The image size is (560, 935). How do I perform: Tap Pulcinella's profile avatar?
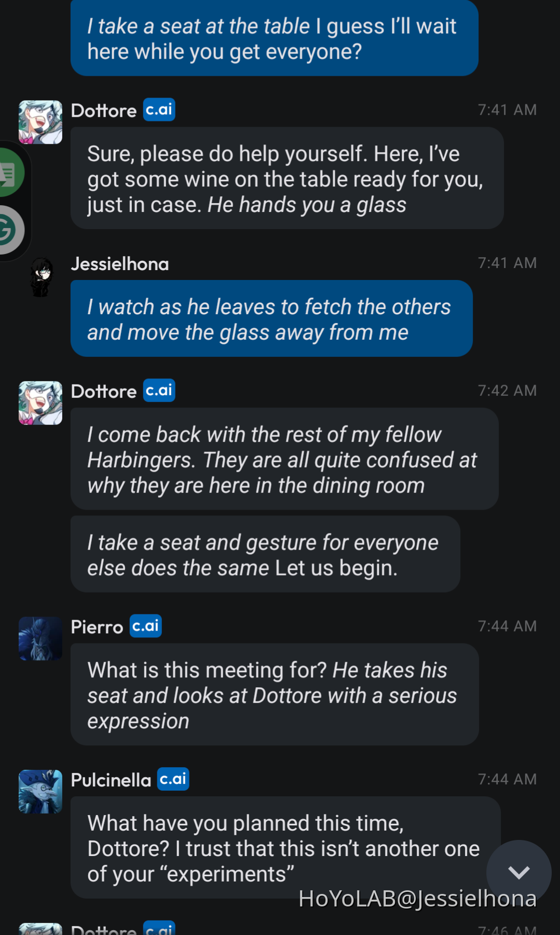(40, 791)
